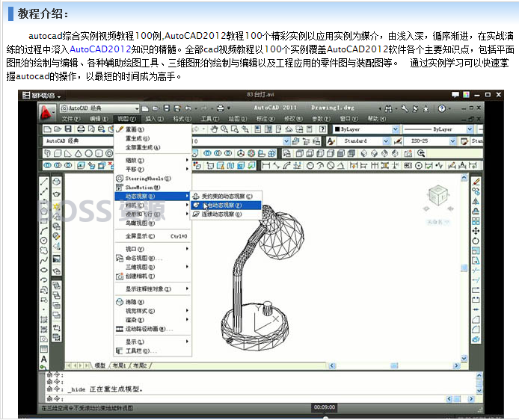Open the AutoCAD 经典 workspace dropdown in title bar
The width and height of the screenshot is (519, 420).
[136, 108]
